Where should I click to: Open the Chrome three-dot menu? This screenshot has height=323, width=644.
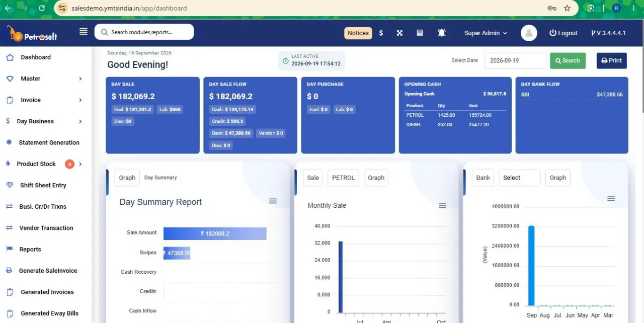633,8
